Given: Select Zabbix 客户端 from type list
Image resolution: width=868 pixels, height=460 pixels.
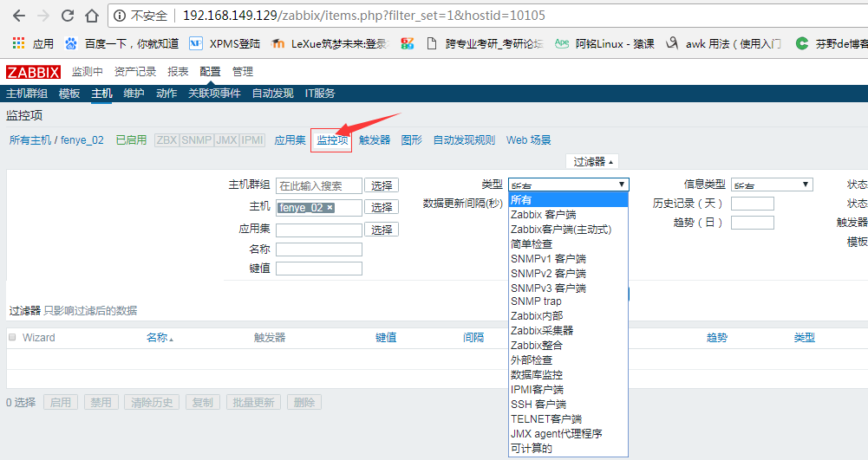Looking at the screenshot, I should click(569, 215).
